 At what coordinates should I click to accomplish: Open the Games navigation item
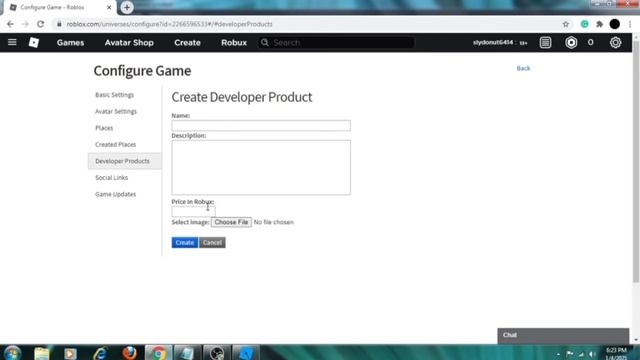pyautogui.click(x=70, y=42)
